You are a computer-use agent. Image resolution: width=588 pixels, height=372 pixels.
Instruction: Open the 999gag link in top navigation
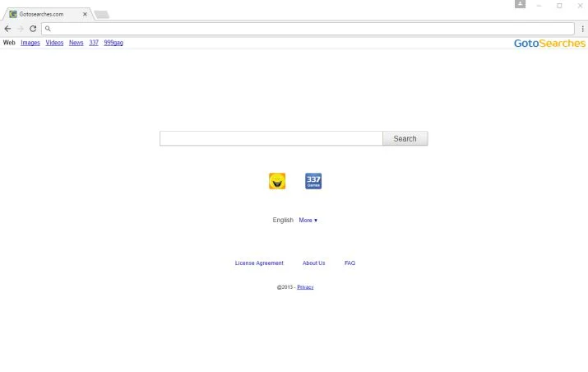[113, 43]
